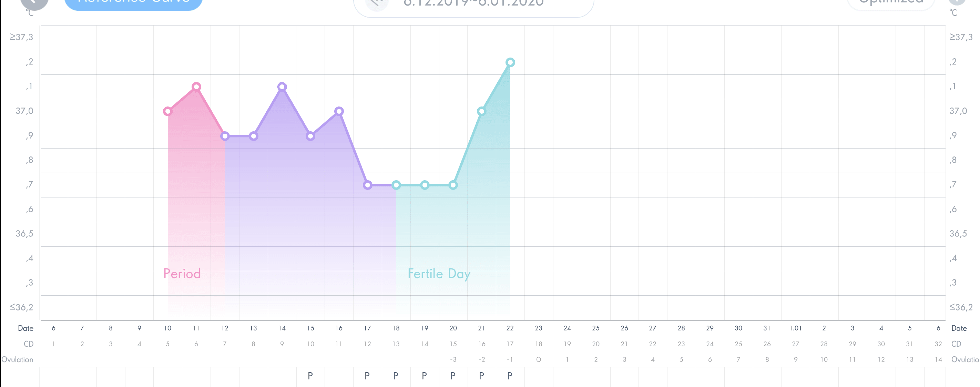Click the P marker under Dec 15

coord(310,376)
